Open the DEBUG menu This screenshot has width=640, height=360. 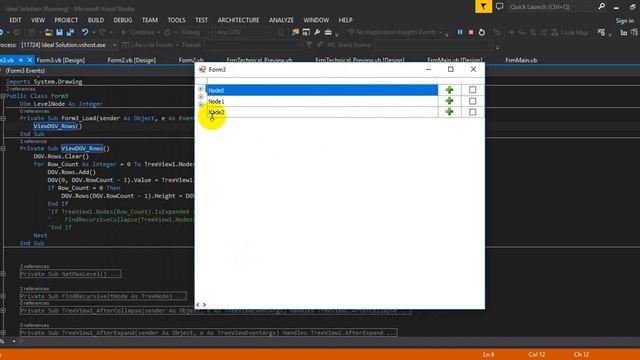pyautogui.click(x=123, y=20)
